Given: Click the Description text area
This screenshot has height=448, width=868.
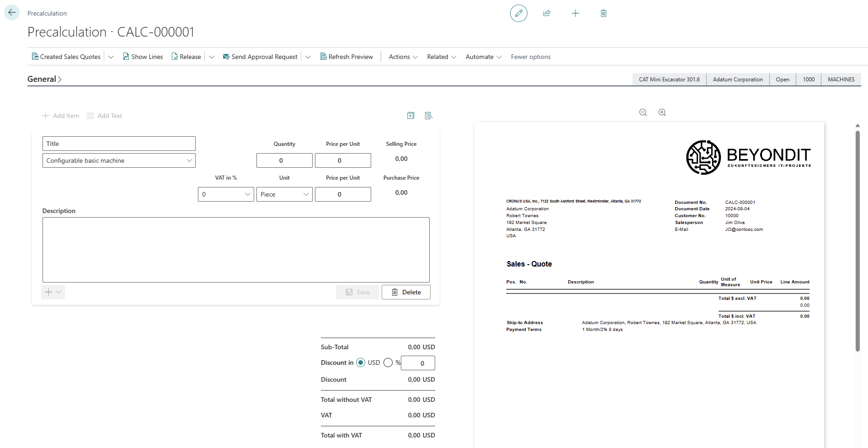Looking at the screenshot, I should coord(236,250).
